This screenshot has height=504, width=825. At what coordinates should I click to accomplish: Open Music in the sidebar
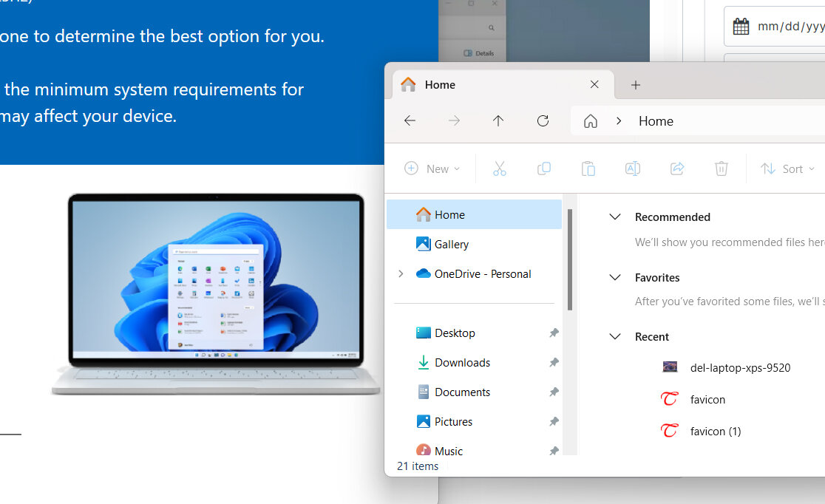point(474,450)
